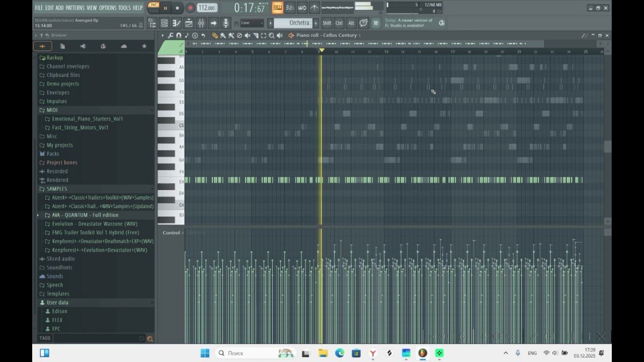644x362 pixels.
Task: Open the starred favorites tab in Browser
Action: click(144, 46)
